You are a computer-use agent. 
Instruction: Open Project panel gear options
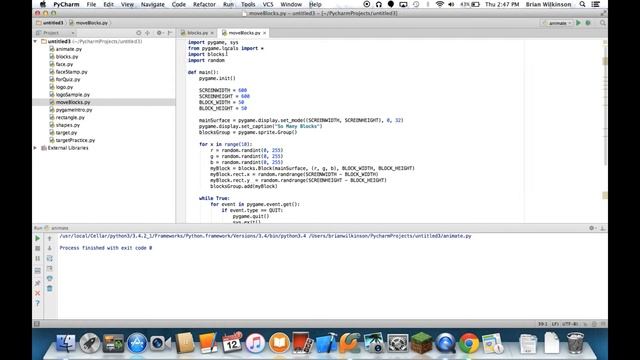[159, 33]
